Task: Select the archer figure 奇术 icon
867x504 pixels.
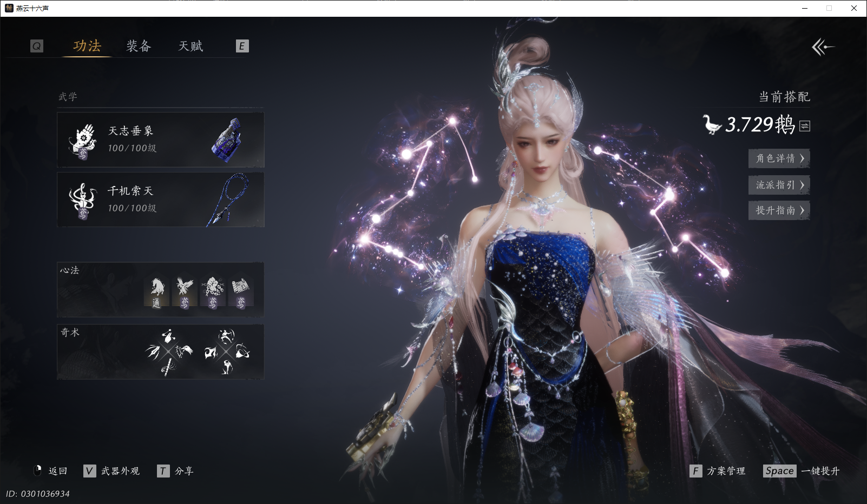Action: (x=227, y=336)
